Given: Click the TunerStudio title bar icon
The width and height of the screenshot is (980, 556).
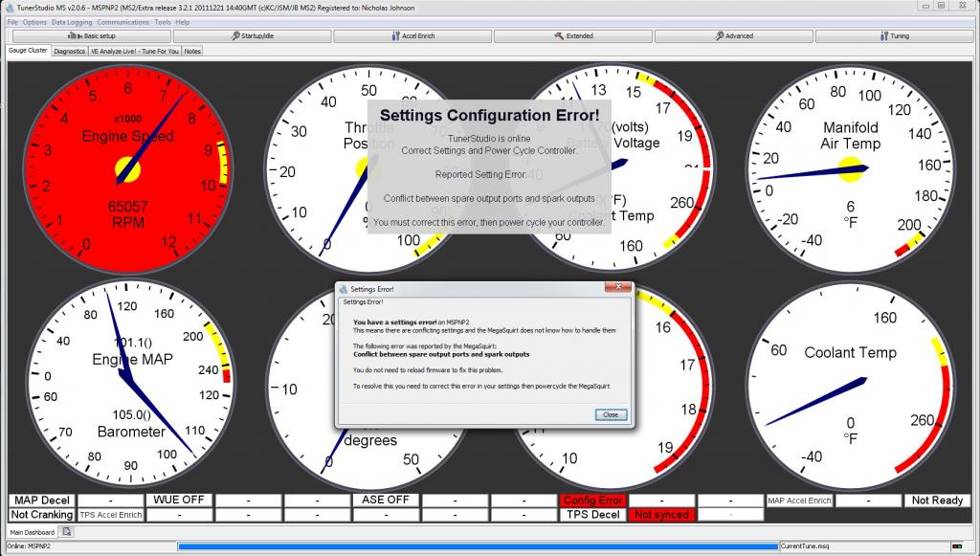Looking at the screenshot, I should (10, 8).
